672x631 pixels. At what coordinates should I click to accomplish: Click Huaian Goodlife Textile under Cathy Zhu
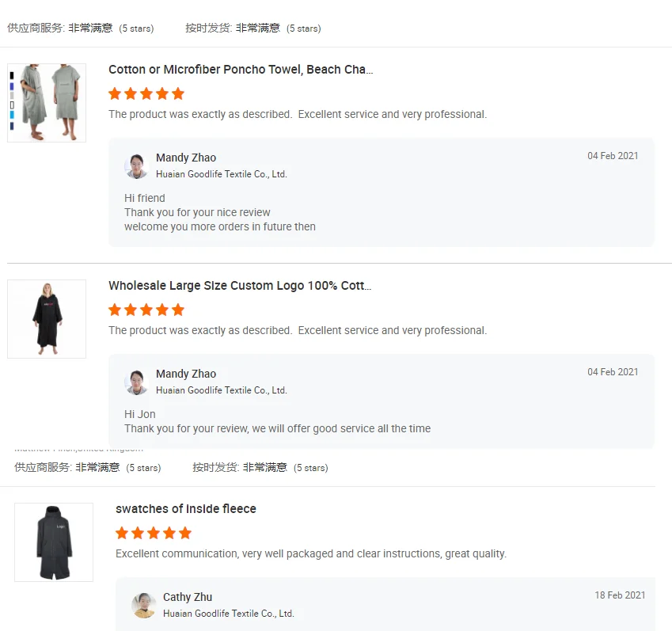point(228,614)
